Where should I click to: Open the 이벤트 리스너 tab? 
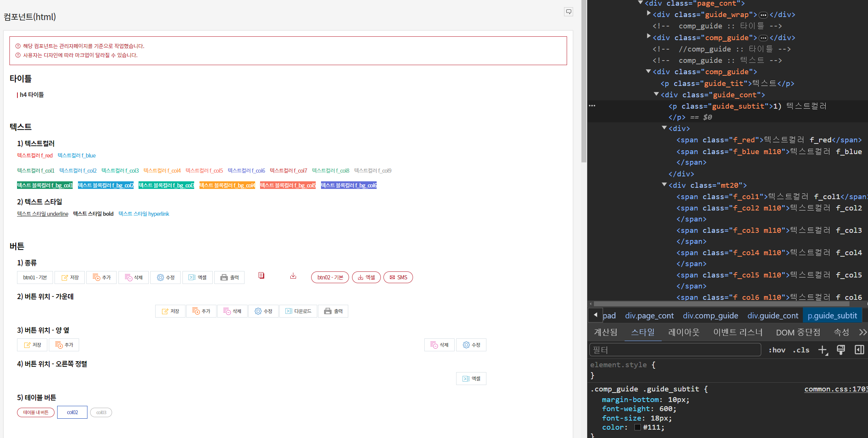coord(737,332)
